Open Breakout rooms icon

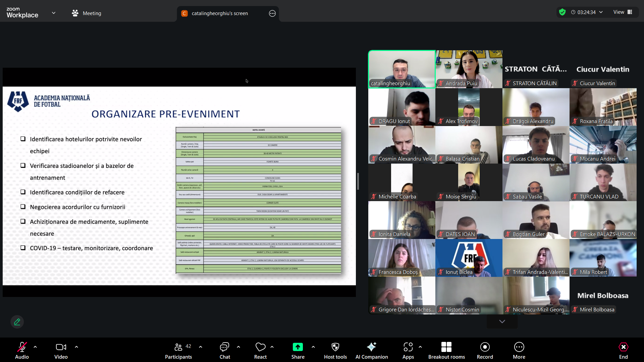(x=446, y=347)
